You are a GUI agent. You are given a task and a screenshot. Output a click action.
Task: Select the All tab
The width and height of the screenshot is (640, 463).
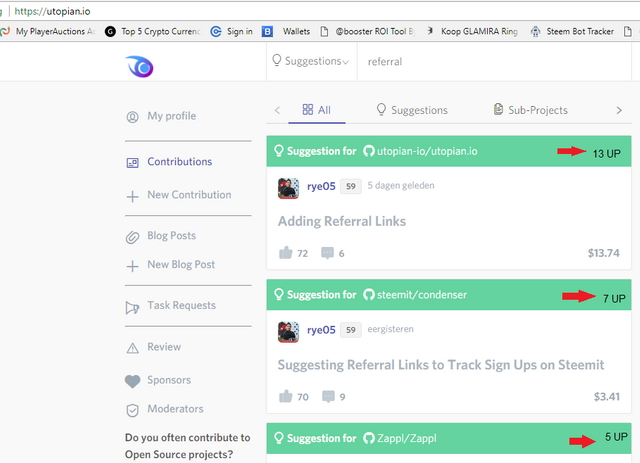point(317,110)
